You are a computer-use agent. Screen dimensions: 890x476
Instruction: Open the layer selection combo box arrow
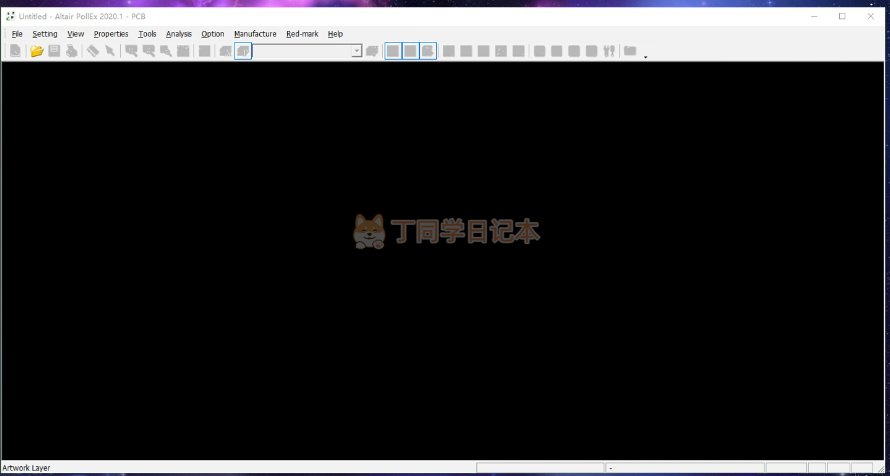point(356,51)
